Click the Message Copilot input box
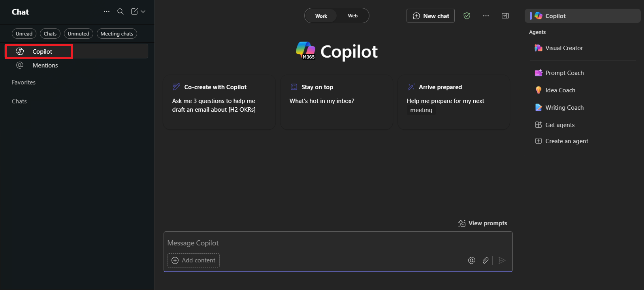Image resolution: width=644 pixels, height=290 pixels. click(338, 243)
